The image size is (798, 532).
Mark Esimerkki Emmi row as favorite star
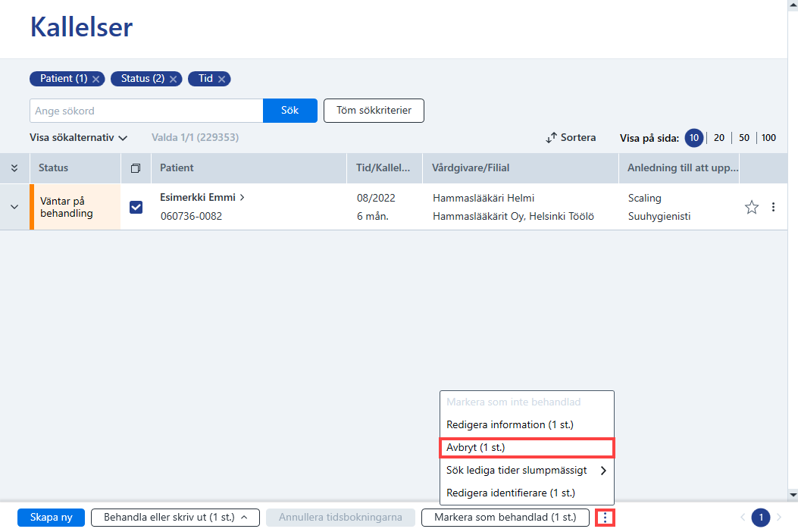coord(752,207)
